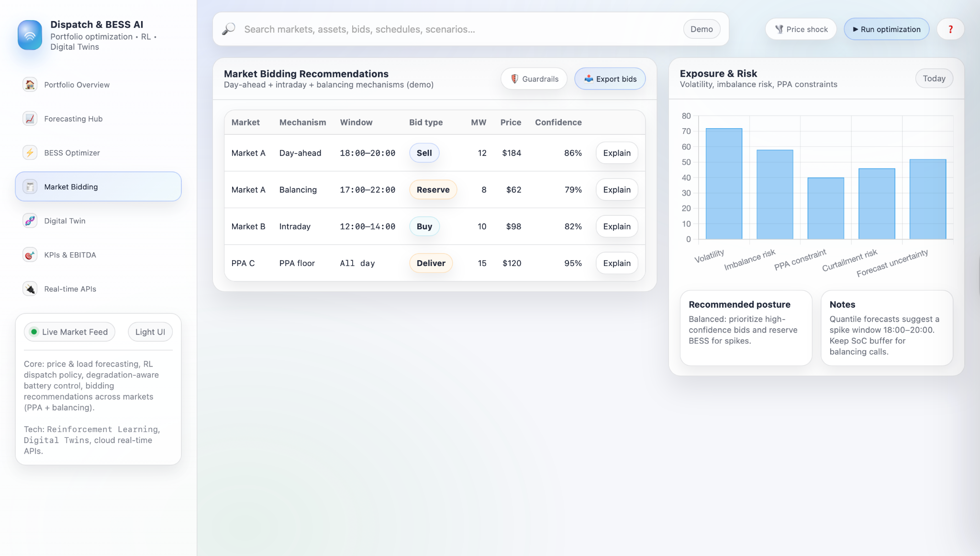Image resolution: width=980 pixels, height=556 pixels.
Task: Toggle the Demo mode pill
Action: pos(701,29)
